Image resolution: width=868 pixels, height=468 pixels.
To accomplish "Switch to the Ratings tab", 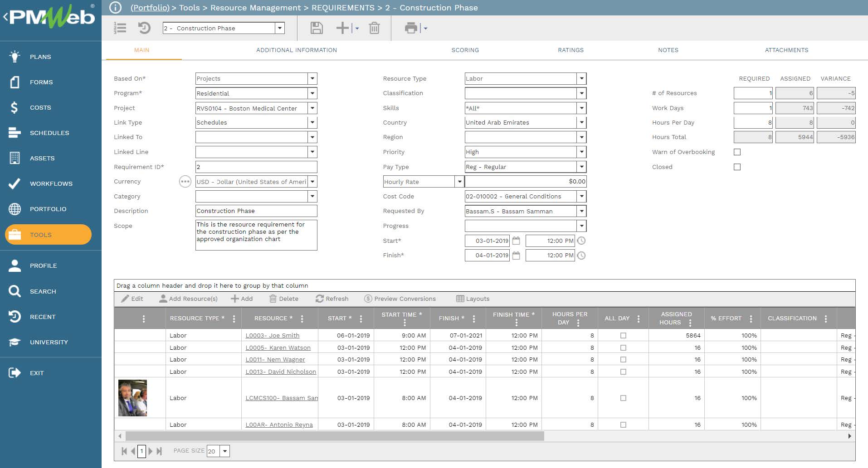I will 571,50.
